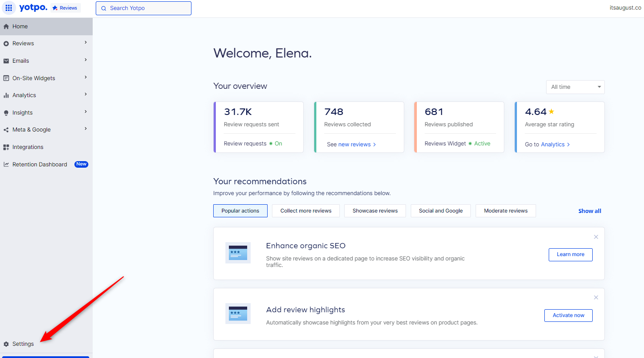644x358 pixels.
Task: Expand the Insights submenu chevron
Action: pyautogui.click(x=86, y=112)
